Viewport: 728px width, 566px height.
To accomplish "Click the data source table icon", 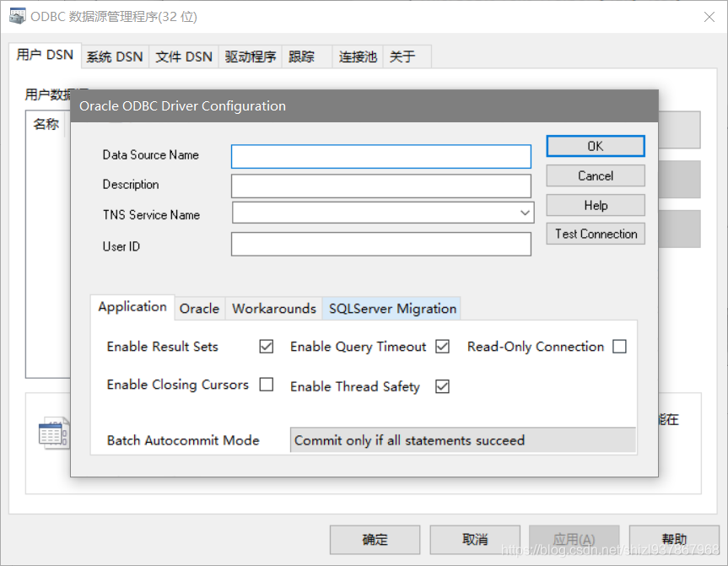I will (53, 433).
